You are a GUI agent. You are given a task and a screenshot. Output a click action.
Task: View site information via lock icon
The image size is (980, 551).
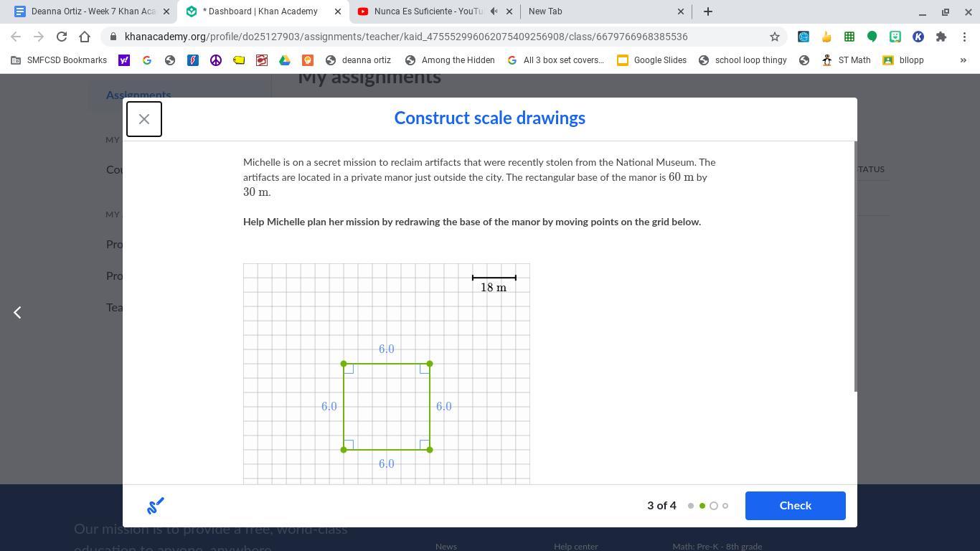[114, 37]
